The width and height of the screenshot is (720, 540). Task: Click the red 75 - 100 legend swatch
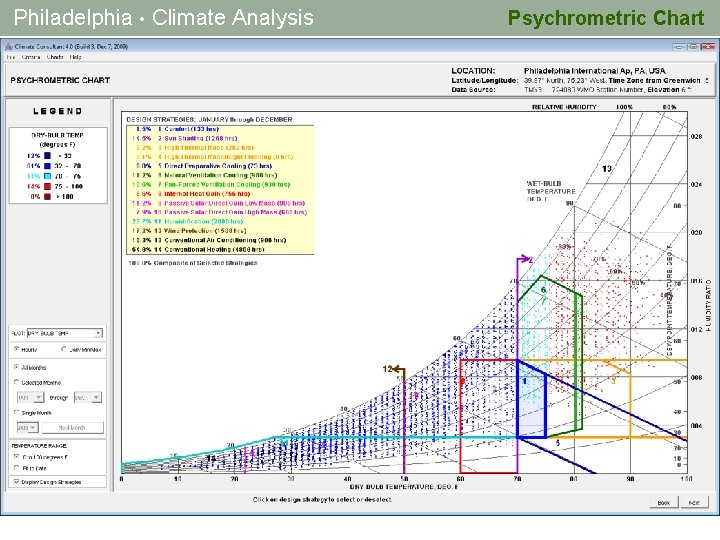coord(47,186)
